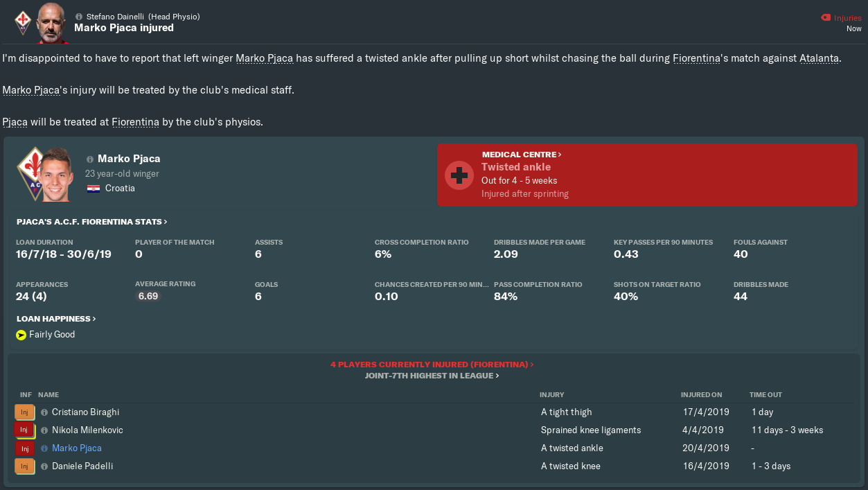Sort injury table by Time Out column
868x490 pixels.
(765, 394)
